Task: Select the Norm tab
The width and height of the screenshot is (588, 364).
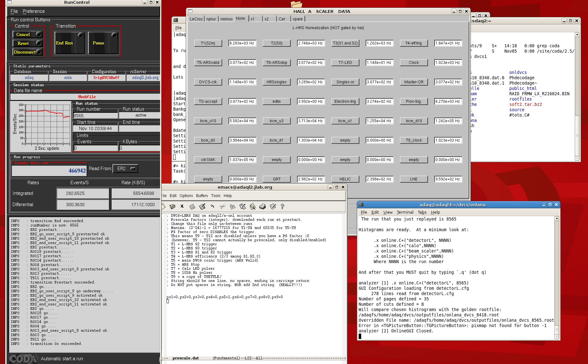Action: (241, 18)
